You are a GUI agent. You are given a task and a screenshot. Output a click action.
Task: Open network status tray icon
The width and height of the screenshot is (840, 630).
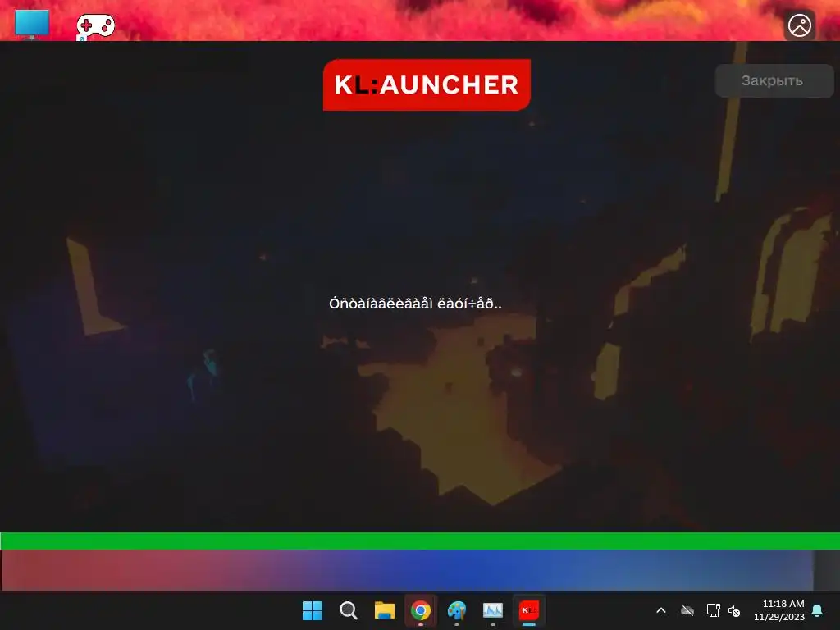[x=713, y=610]
